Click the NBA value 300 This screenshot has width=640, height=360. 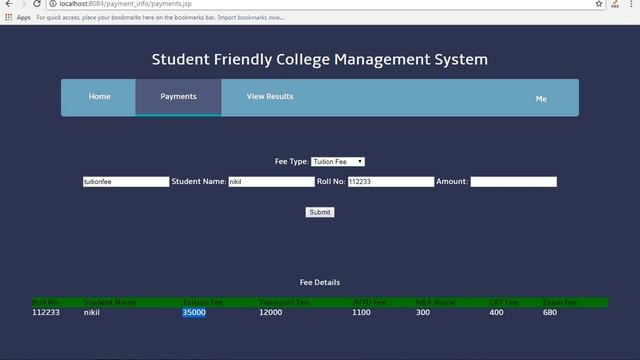[x=423, y=313]
